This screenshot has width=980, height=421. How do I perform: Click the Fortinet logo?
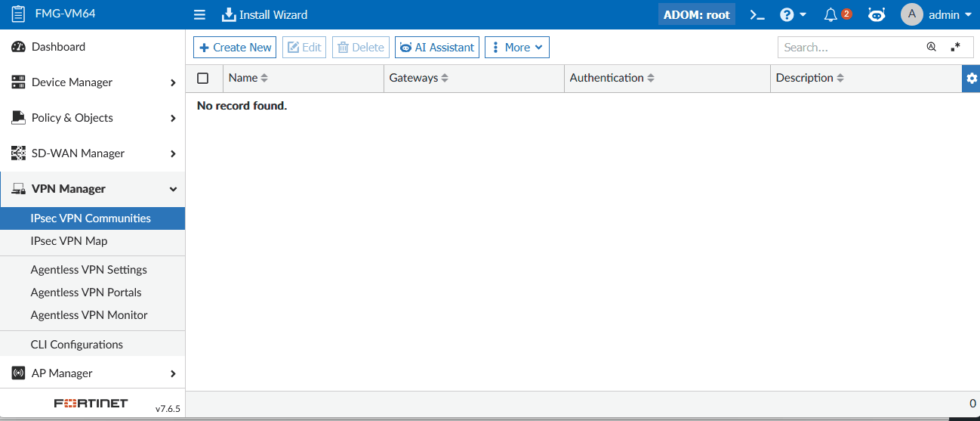(x=91, y=404)
